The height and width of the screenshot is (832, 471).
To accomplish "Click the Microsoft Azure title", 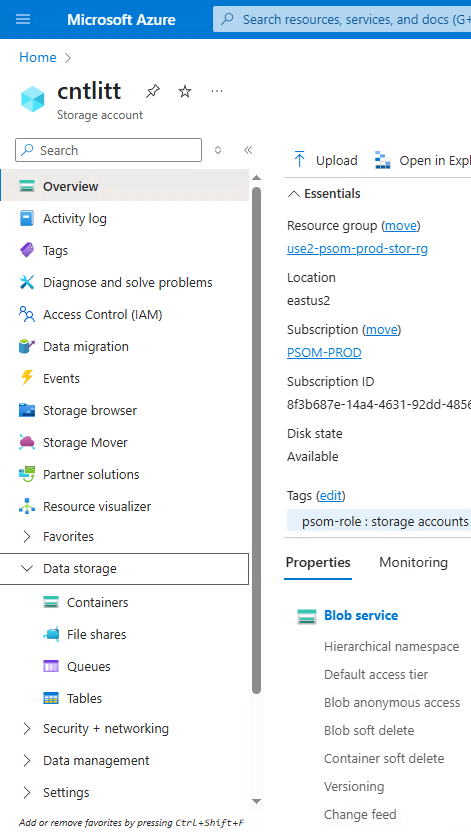I will click(x=121, y=20).
